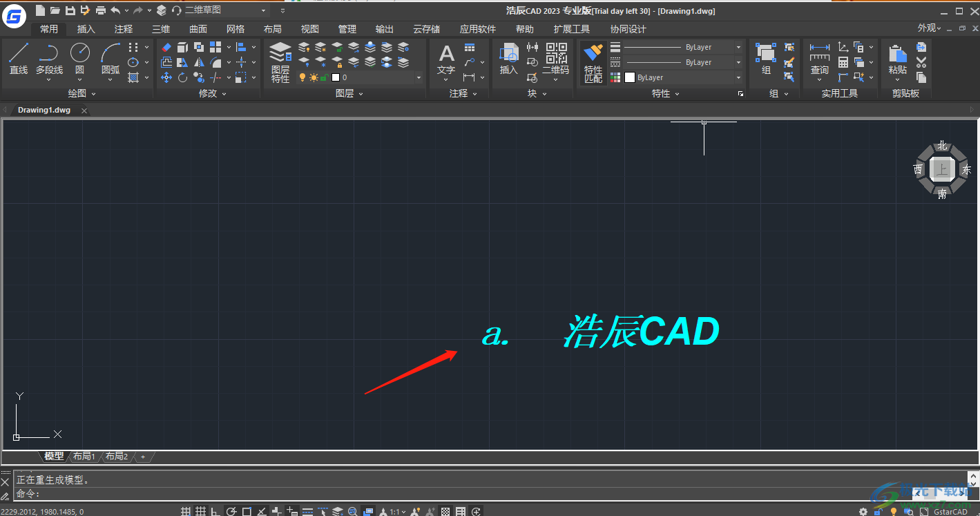Image resolution: width=980 pixels, height=516 pixels.
Task: Toggle layer lightbulb on/off in layer dropdown
Action: click(x=302, y=78)
